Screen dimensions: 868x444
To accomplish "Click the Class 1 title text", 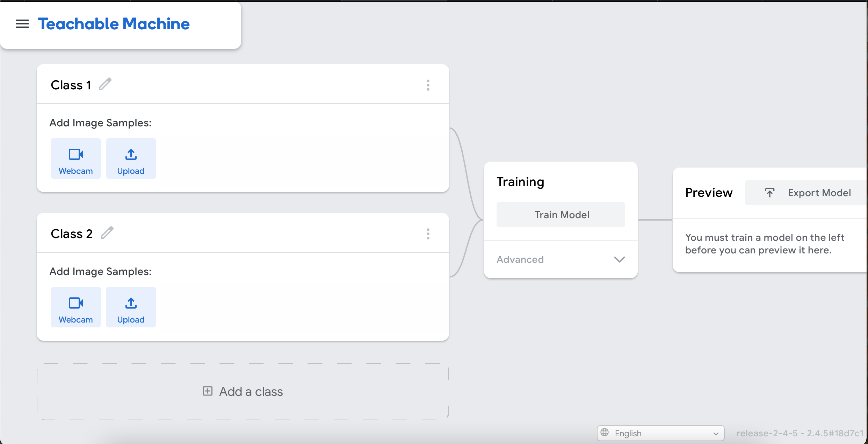I will pyautogui.click(x=71, y=85).
